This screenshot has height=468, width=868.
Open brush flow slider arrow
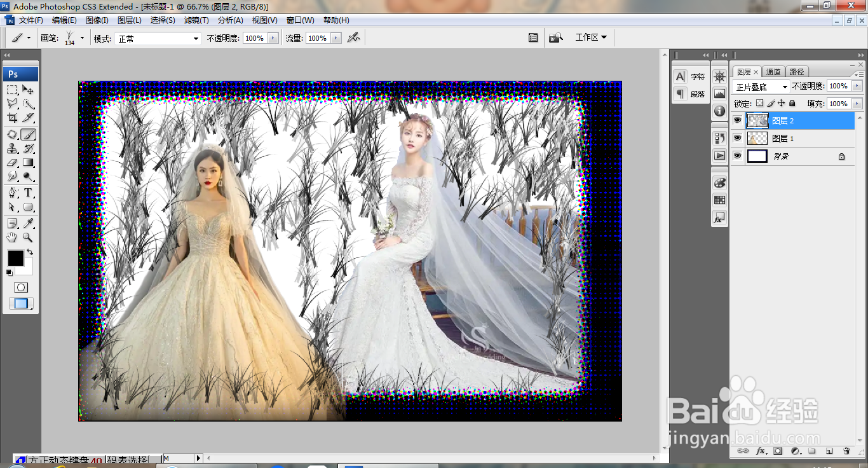336,38
